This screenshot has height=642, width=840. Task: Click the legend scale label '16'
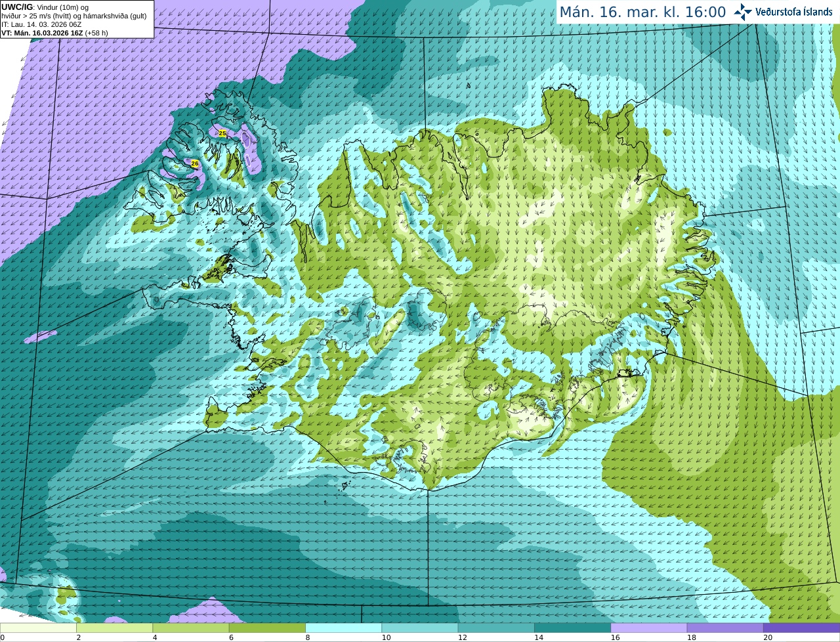pos(615,637)
